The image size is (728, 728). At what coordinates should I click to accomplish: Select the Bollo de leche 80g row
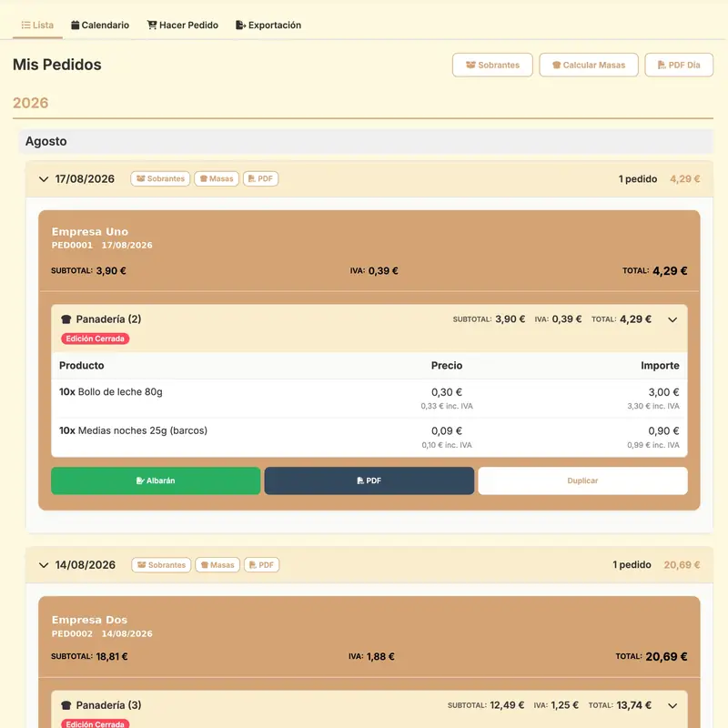369,399
